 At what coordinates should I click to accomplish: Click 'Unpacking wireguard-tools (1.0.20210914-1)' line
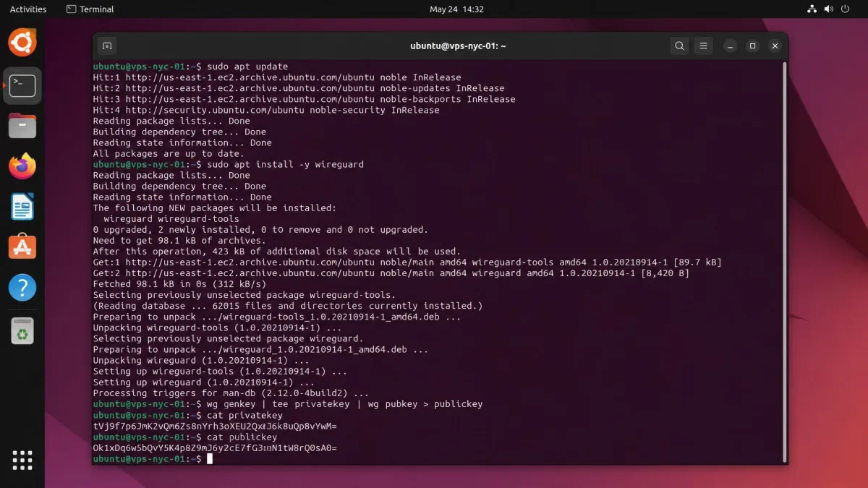(x=217, y=327)
